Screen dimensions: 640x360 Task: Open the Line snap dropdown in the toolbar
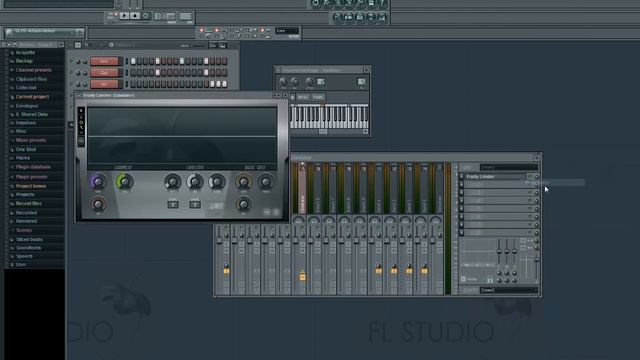(287, 31)
